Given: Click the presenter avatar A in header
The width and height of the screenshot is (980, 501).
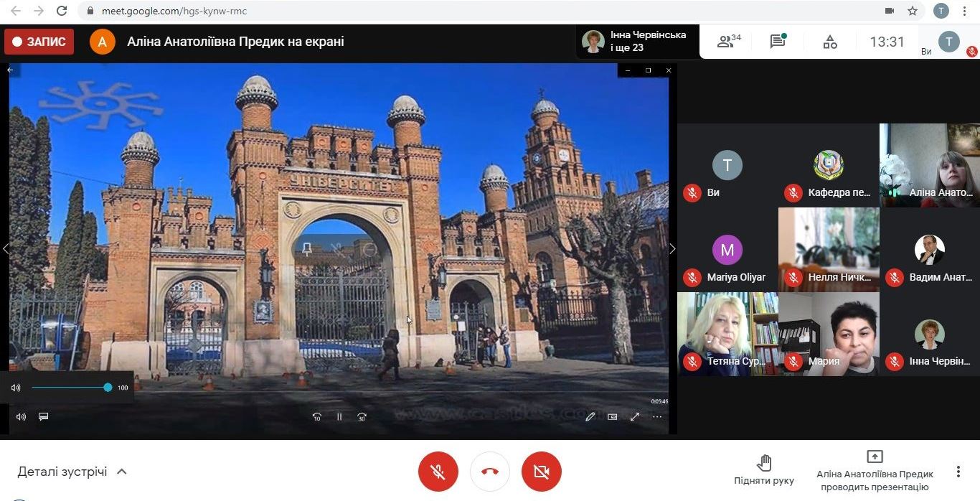Looking at the screenshot, I should (x=103, y=42).
